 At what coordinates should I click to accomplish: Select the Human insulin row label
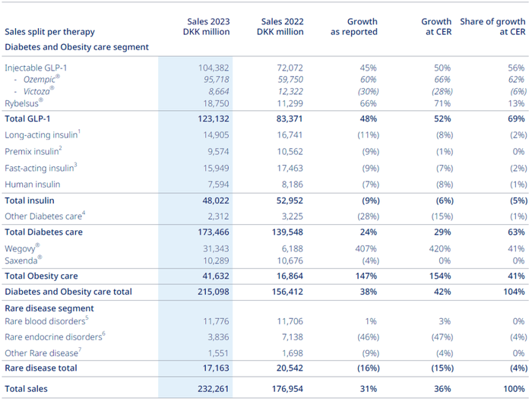(x=33, y=185)
